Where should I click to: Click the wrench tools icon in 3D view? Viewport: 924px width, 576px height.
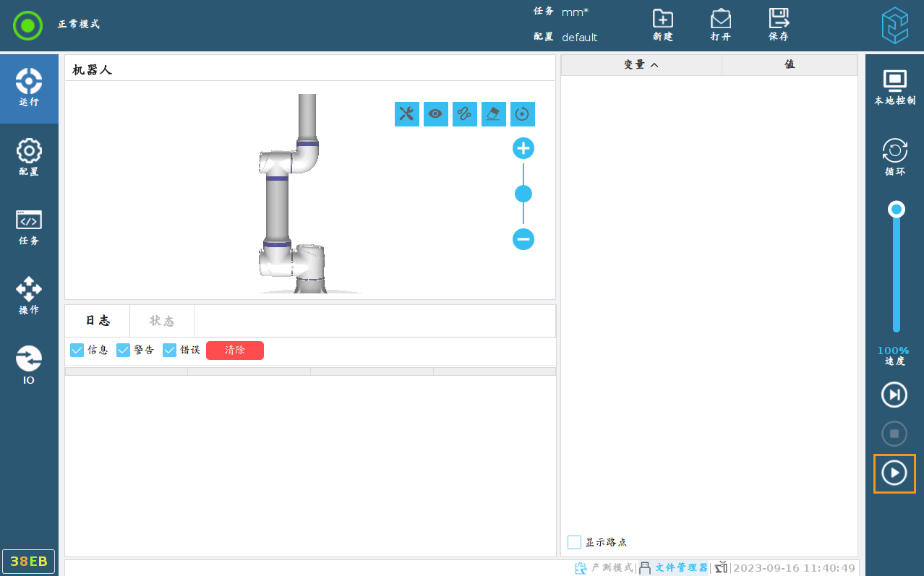pyautogui.click(x=407, y=113)
